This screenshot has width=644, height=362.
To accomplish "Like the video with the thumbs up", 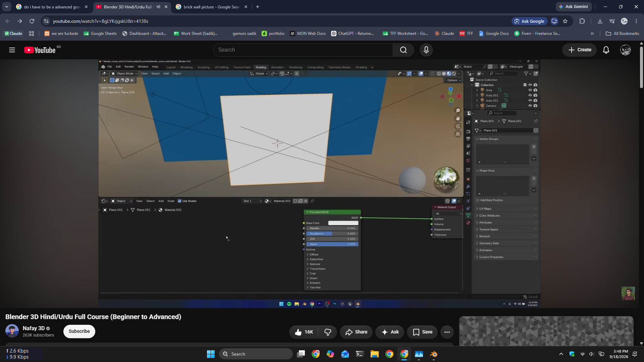I will point(304,332).
